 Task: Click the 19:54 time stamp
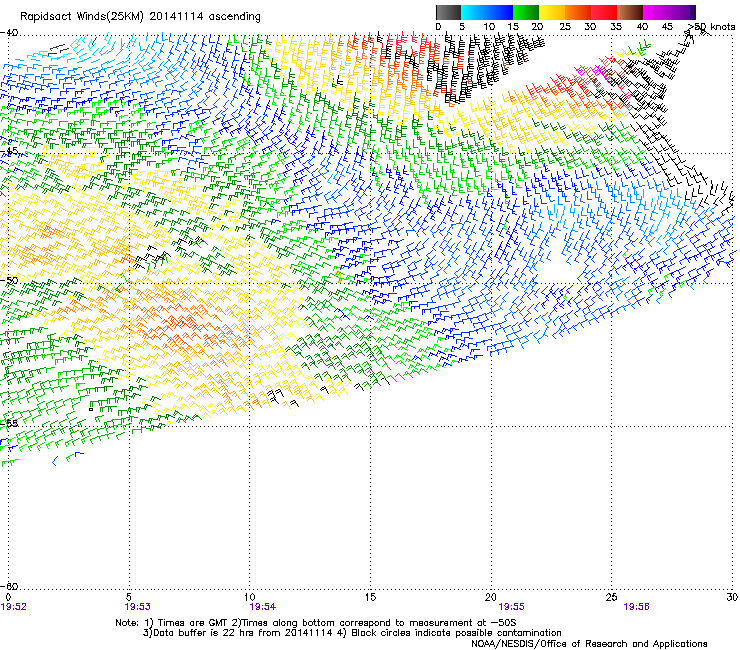click(x=262, y=607)
